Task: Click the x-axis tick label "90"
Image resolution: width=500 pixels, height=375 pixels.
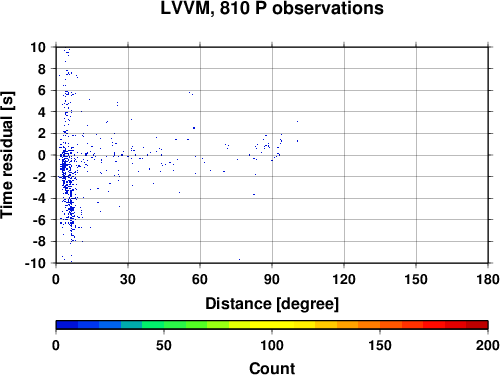Action: pyautogui.click(x=272, y=279)
